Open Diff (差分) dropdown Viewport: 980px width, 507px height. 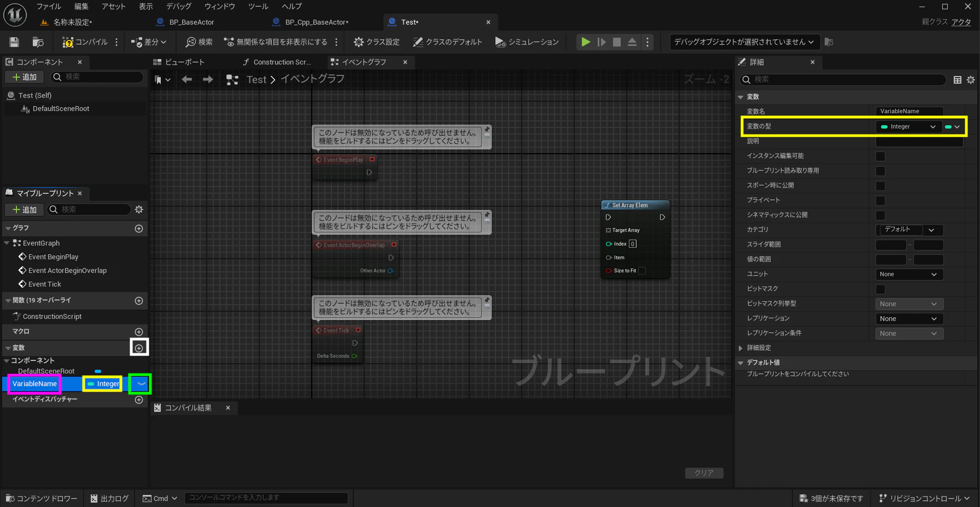[x=149, y=42]
